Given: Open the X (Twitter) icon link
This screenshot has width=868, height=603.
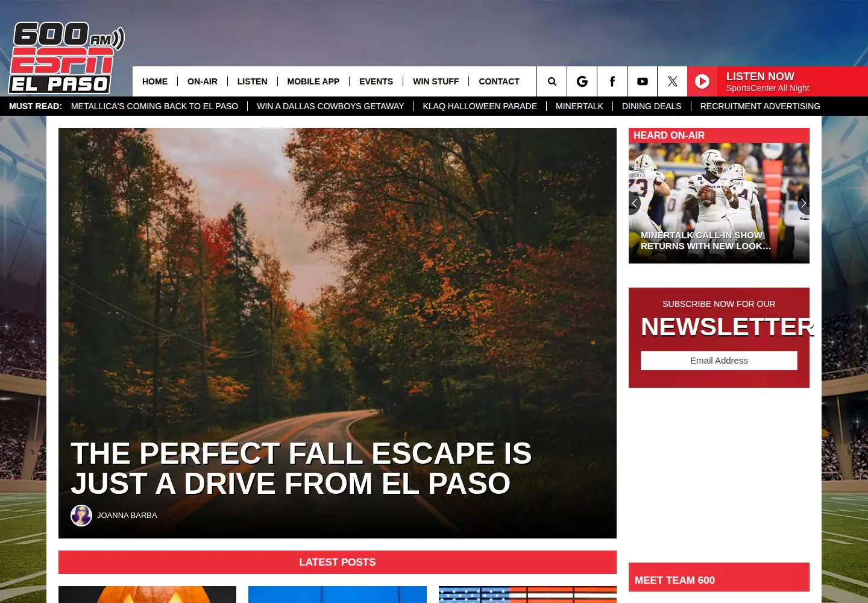Looking at the screenshot, I should click(x=672, y=81).
